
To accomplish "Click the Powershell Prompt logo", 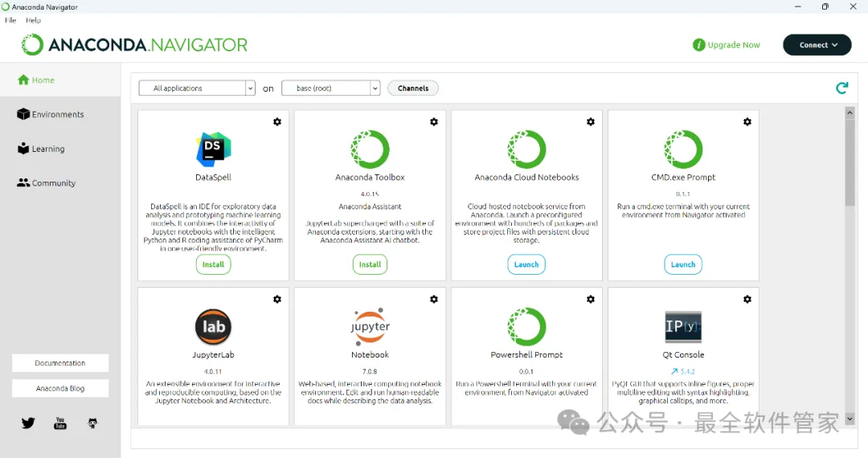I will pyautogui.click(x=526, y=327).
